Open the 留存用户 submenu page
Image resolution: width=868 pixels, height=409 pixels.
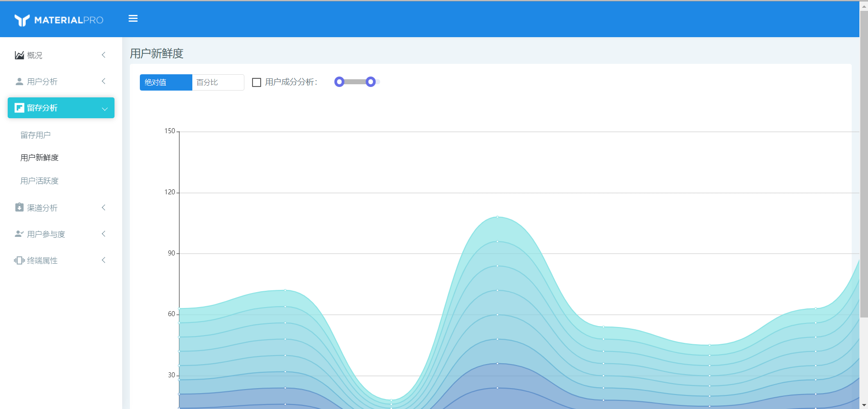pyautogui.click(x=35, y=135)
